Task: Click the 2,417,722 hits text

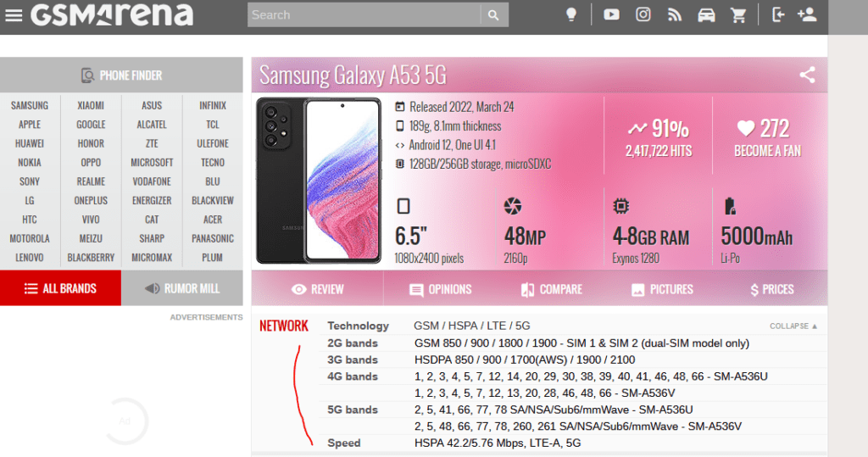Action: coord(659,151)
